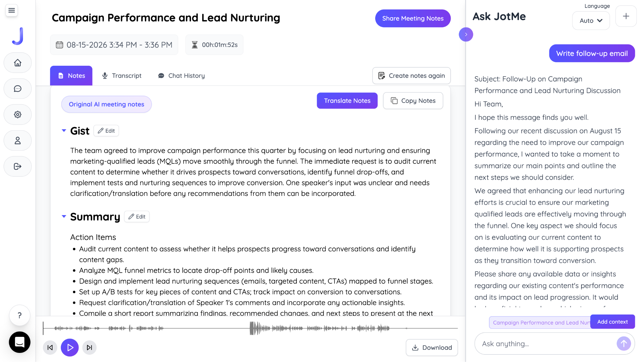Image resolution: width=644 pixels, height=362 pixels.
Task: Download the meeting recording
Action: click(432, 348)
